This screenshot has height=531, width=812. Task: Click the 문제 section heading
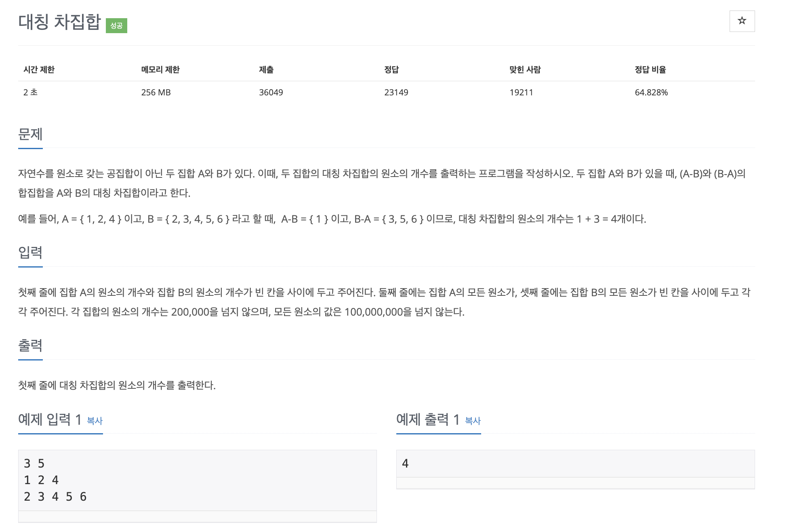(x=30, y=134)
